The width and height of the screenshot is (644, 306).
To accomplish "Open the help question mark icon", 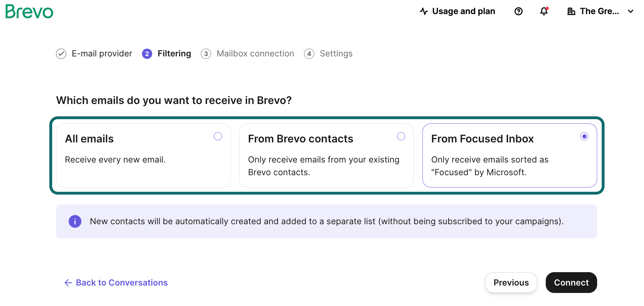I will (x=518, y=11).
